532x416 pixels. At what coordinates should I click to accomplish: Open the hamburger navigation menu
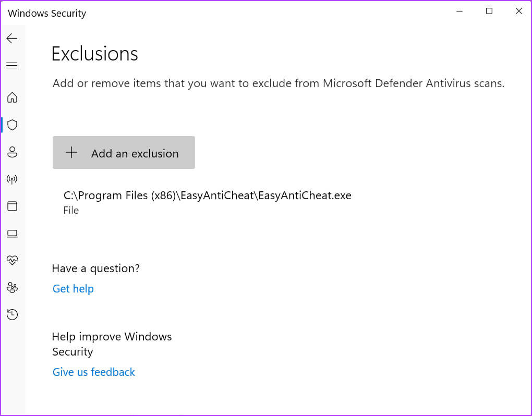tap(12, 66)
